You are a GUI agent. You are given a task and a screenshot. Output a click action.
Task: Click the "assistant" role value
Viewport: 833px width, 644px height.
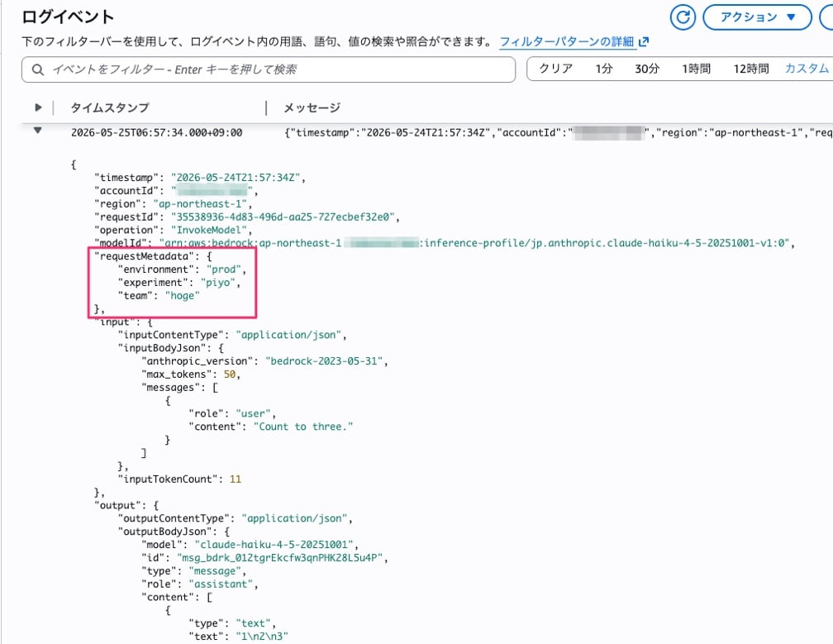pyautogui.click(x=221, y=584)
